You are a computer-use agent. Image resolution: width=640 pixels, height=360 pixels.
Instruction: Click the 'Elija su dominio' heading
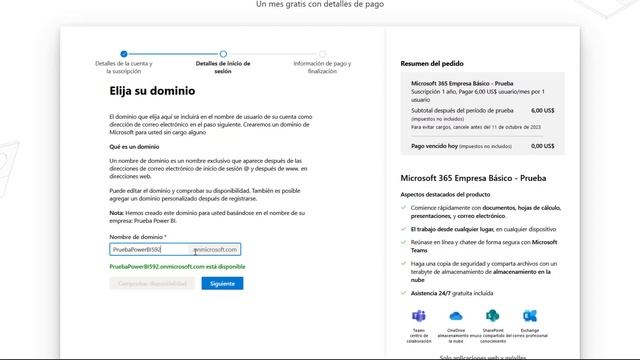152,91
